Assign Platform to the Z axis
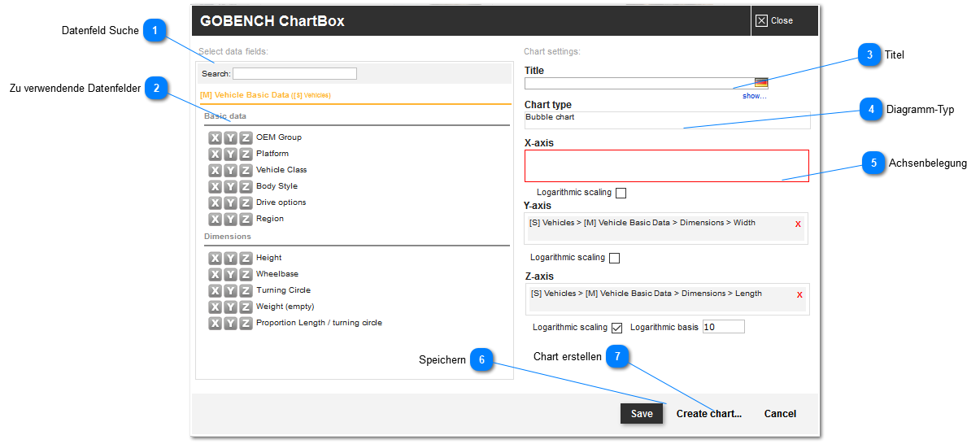 [246, 154]
